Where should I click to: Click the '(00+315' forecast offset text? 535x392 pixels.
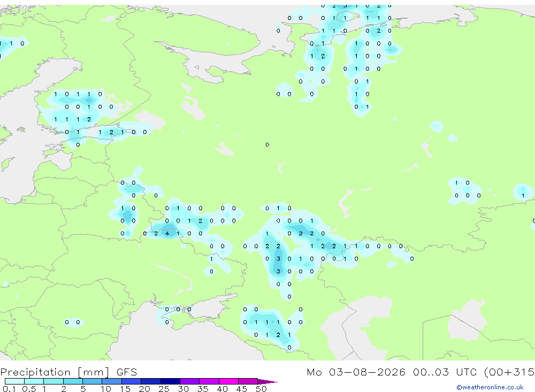[x=509, y=372]
